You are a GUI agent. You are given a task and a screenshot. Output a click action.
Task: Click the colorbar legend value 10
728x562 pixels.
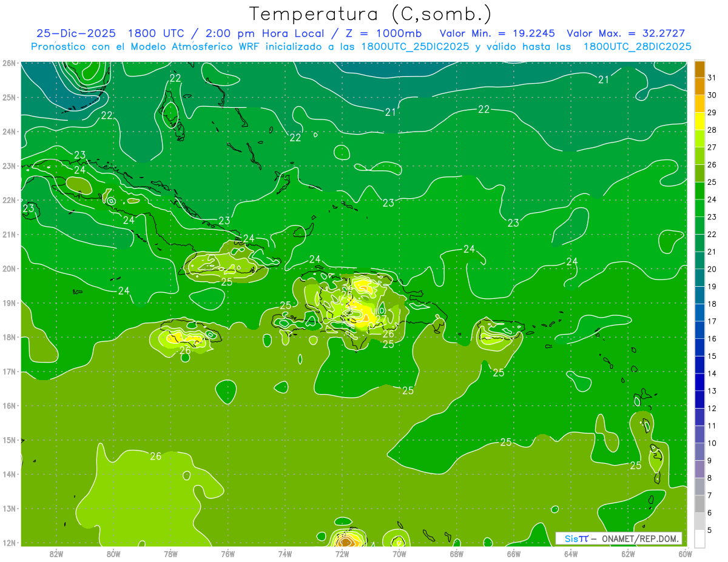point(712,444)
